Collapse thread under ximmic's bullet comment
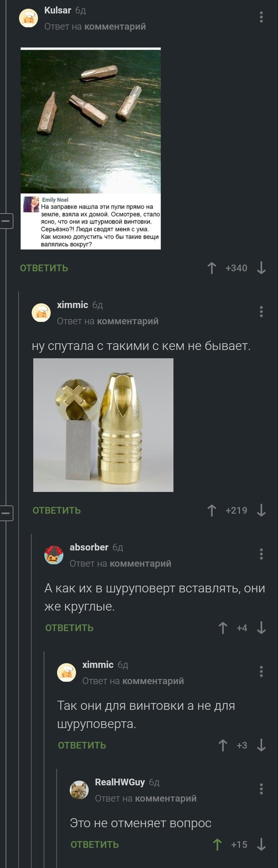The height and width of the screenshot is (868, 278). 6,513
